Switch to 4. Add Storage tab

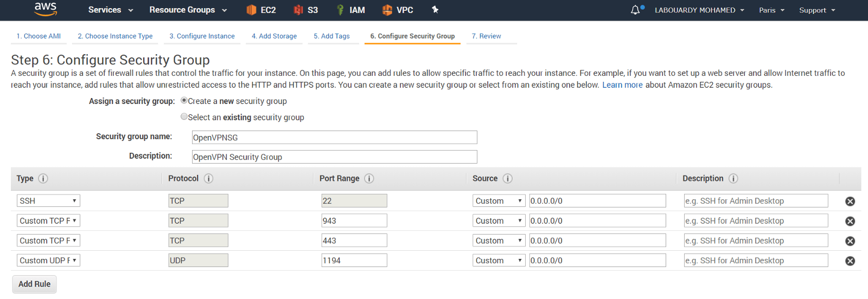274,36
